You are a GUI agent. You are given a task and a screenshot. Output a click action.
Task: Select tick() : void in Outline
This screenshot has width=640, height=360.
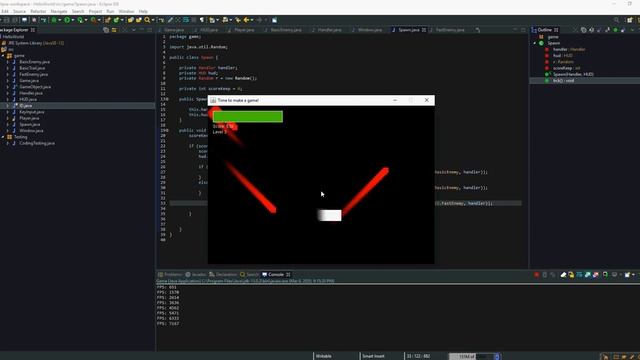point(563,81)
